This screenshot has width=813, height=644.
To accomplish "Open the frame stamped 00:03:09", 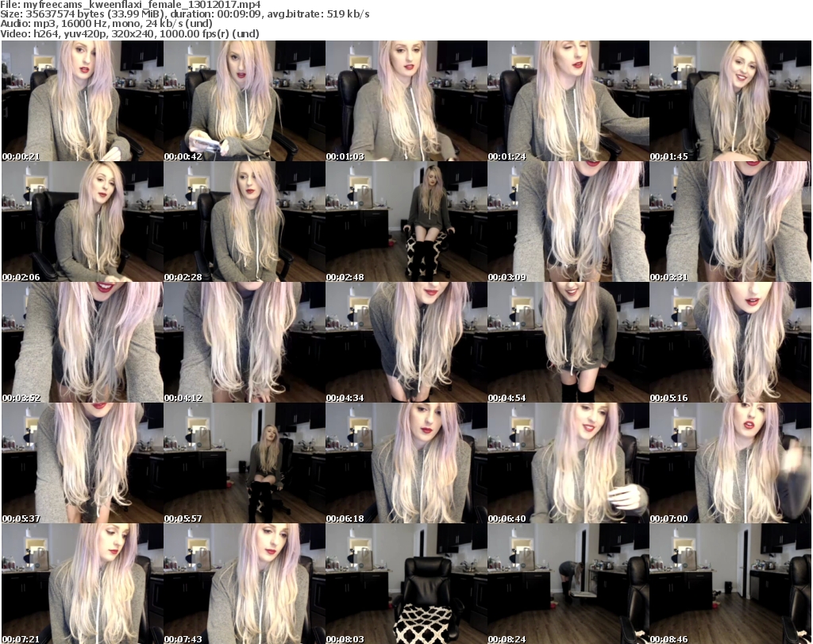I will 568,222.
